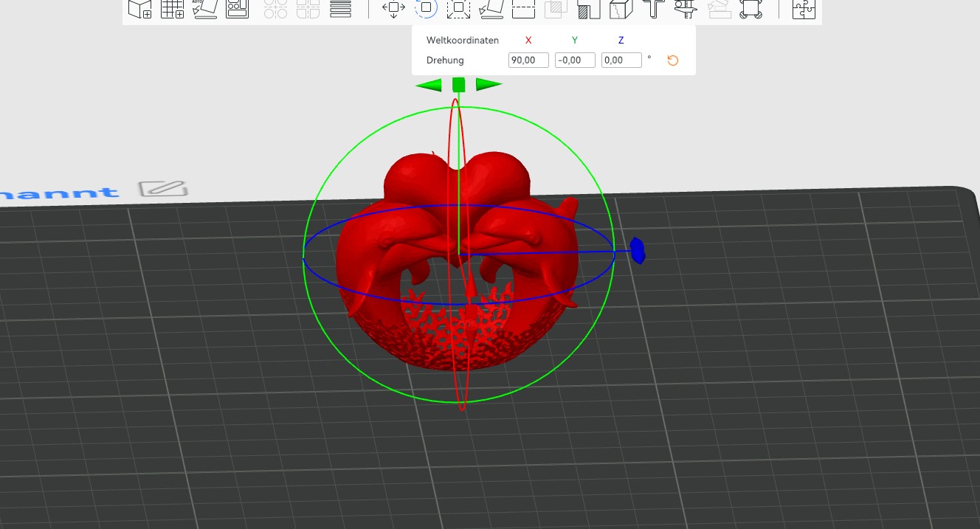Image resolution: width=980 pixels, height=529 pixels.
Task: Reset rotation with the orange arrow
Action: [x=672, y=60]
